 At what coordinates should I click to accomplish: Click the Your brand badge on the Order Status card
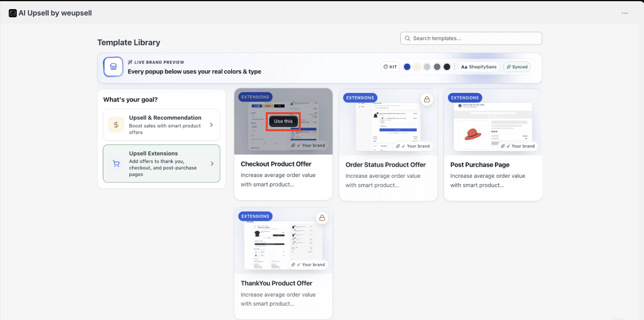413,146
